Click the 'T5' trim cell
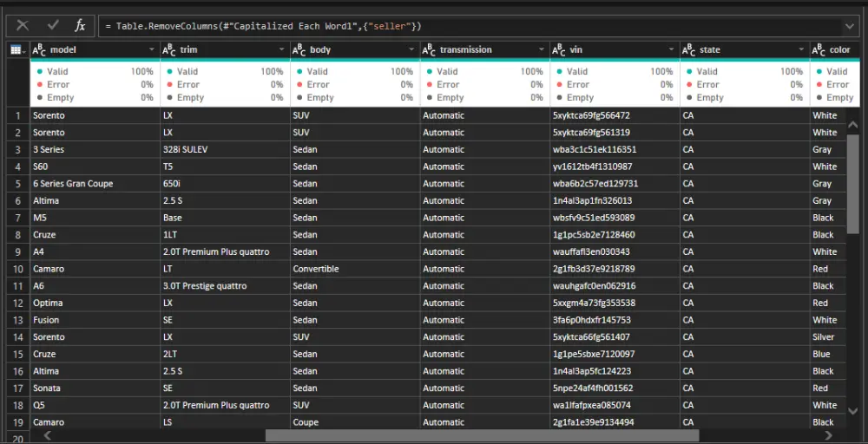868x444 pixels. point(226,166)
